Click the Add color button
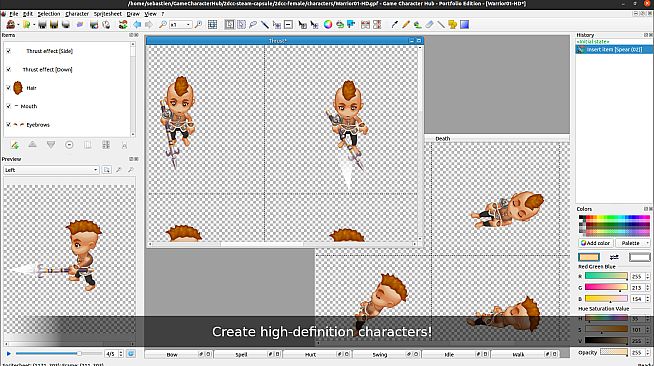This screenshot has height=366, width=654. (x=596, y=243)
